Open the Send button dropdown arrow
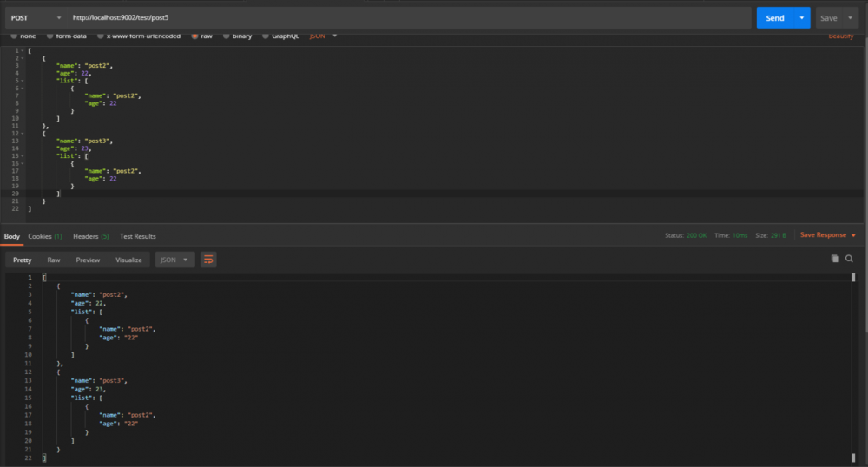This screenshot has width=868, height=467. pyautogui.click(x=801, y=17)
